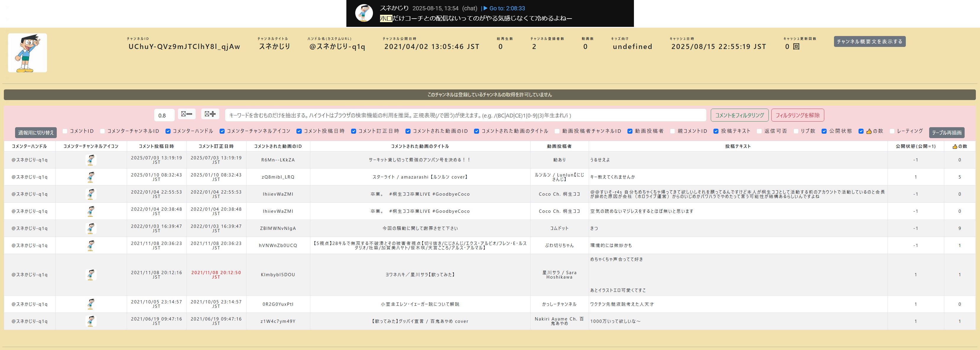Viewport: 980px width, 350px height.
Task: Click the avatar in the top chat banner
Action: pos(364,13)
